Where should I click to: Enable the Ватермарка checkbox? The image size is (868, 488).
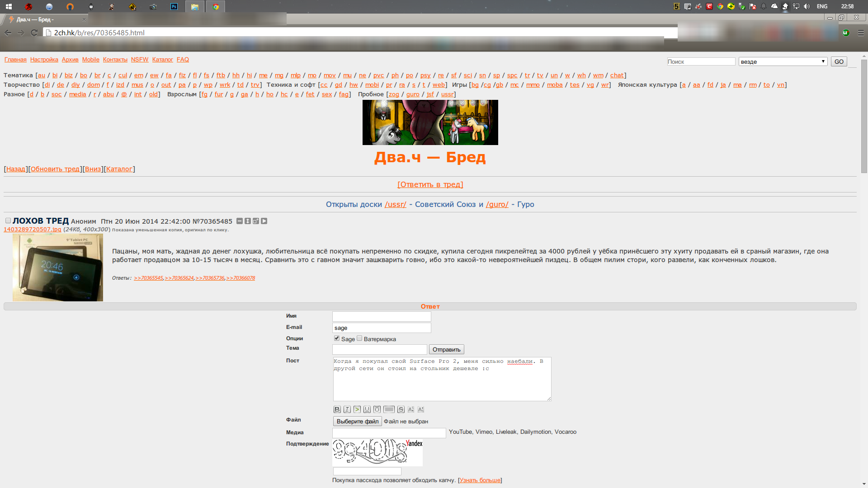pos(359,338)
